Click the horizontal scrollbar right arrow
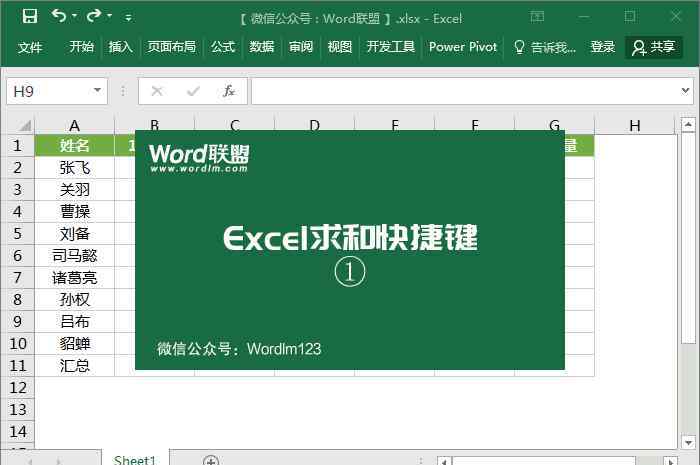 [x=670, y=461]
